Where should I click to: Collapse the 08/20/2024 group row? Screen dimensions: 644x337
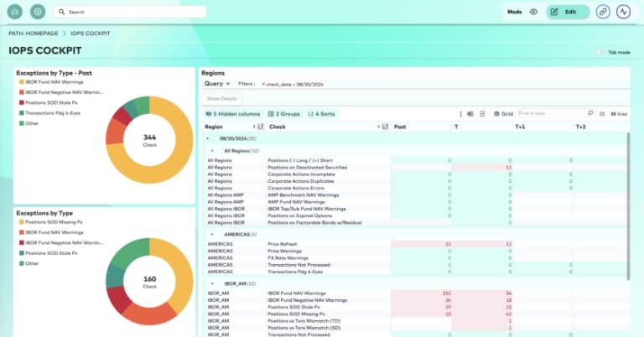(x=208, y=138)
